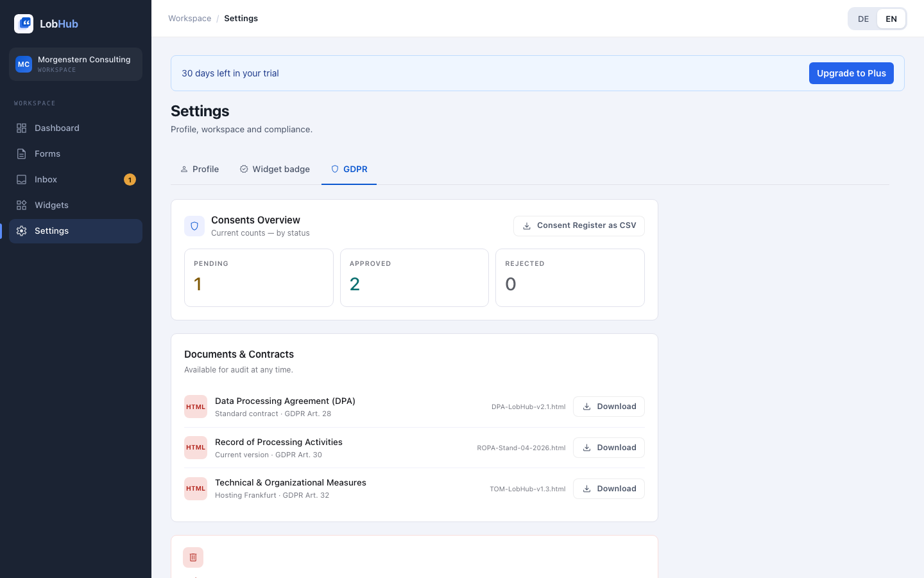924x578 pixels.
Task: Click the filename ROPA-Stand-04-2026.html
Action: 521,448
